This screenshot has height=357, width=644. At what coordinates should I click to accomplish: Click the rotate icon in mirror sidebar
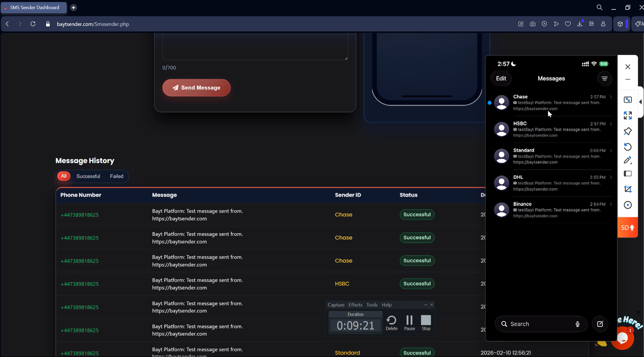[x=628, y=147]
